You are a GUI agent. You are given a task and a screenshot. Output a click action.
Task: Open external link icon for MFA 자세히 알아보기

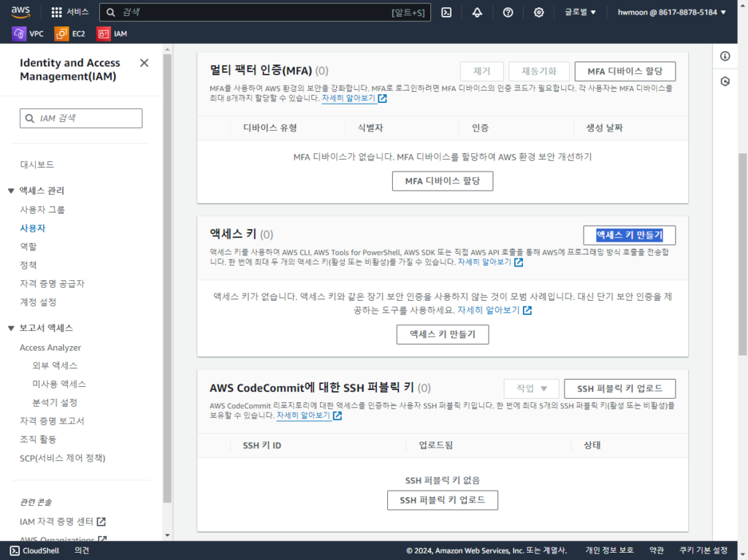pyautogui.click(x=383, y=99)
